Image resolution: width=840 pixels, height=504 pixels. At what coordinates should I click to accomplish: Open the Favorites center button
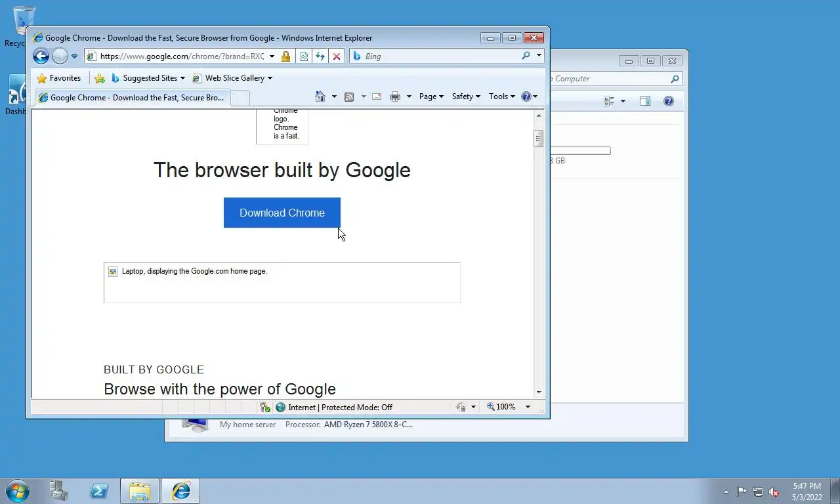coord(58,78)
